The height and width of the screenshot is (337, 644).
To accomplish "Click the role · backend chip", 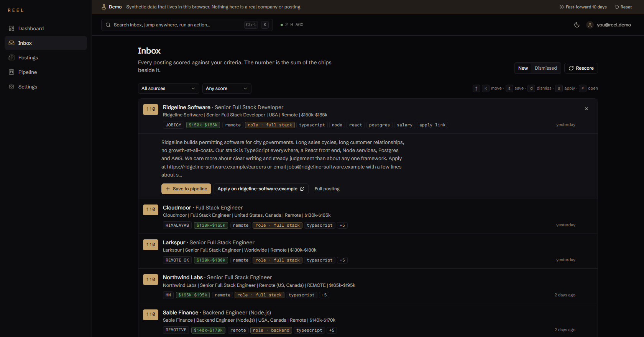I will pyautogui.click(x=271, y=330).
